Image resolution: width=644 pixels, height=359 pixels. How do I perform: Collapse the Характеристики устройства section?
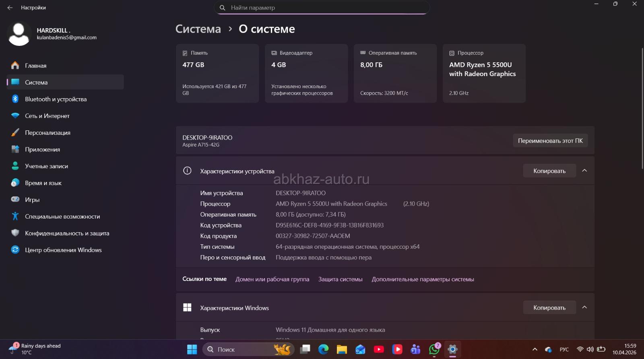pyautogui.click(x=584, y=171)
